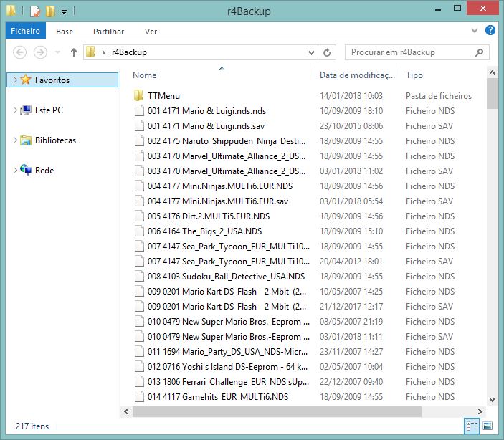Select Bibliotecas in navigation pane
This screenshot has height=440, width=504.
pos(55,140)
